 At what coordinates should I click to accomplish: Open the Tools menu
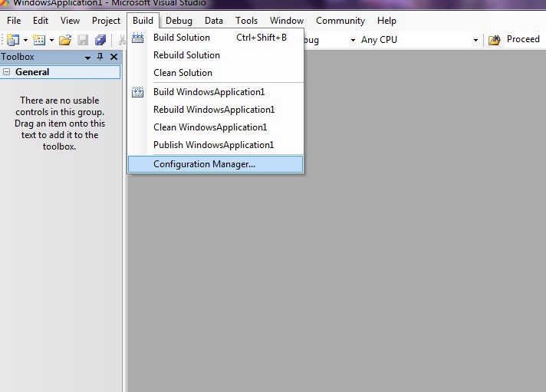tap(246, 21)
